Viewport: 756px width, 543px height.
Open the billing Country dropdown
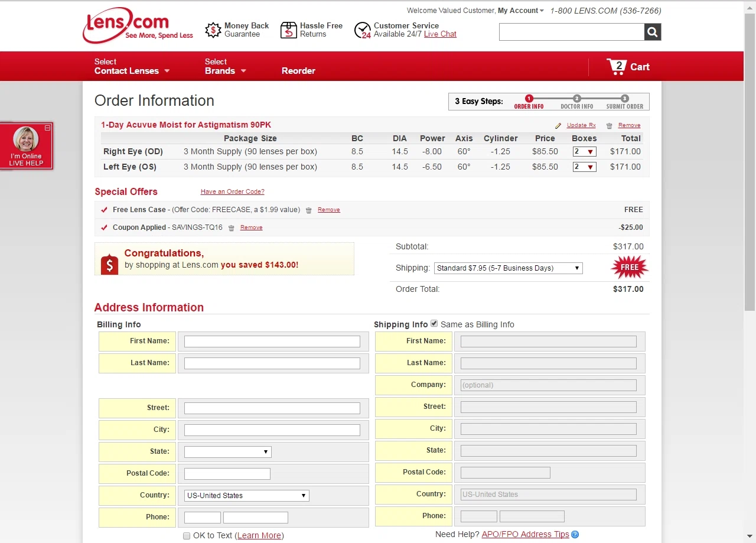tap(246, 496)
